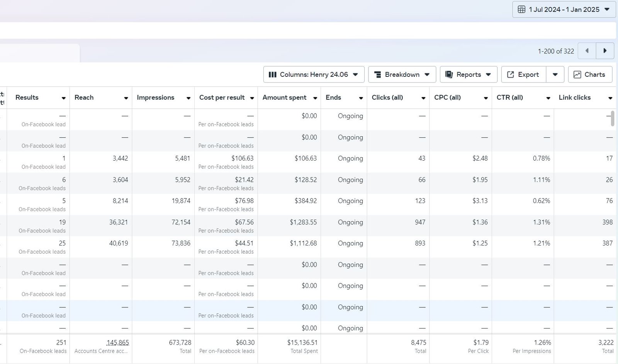
Task: Open Charts view
Action: click(590, 74)
